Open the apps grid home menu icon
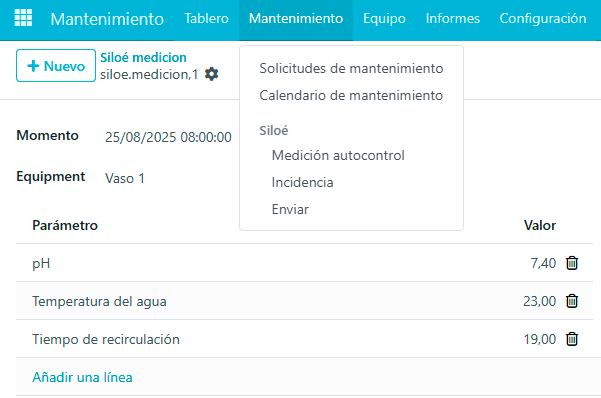Screen dimensions: 601x398 [x=23, y=18]
